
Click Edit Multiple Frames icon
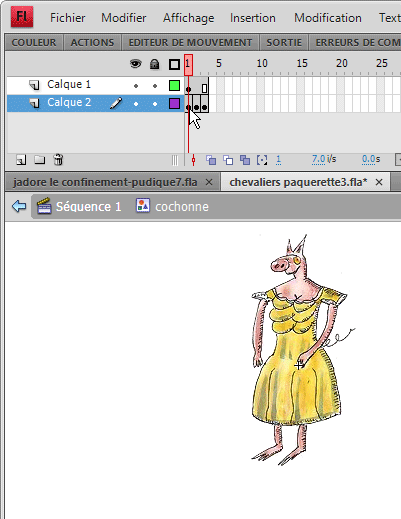tap(245, 160)
